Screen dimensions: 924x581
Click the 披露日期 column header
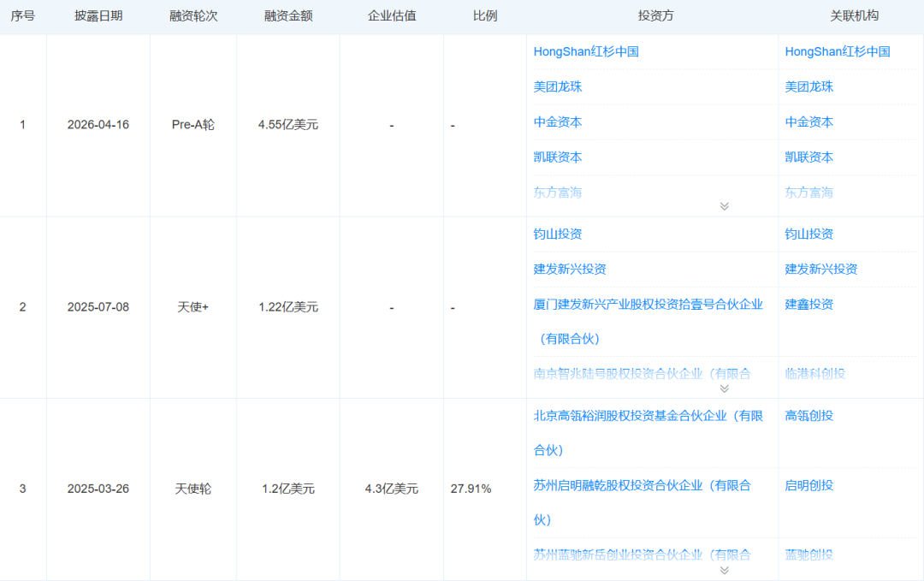[98, 16]
